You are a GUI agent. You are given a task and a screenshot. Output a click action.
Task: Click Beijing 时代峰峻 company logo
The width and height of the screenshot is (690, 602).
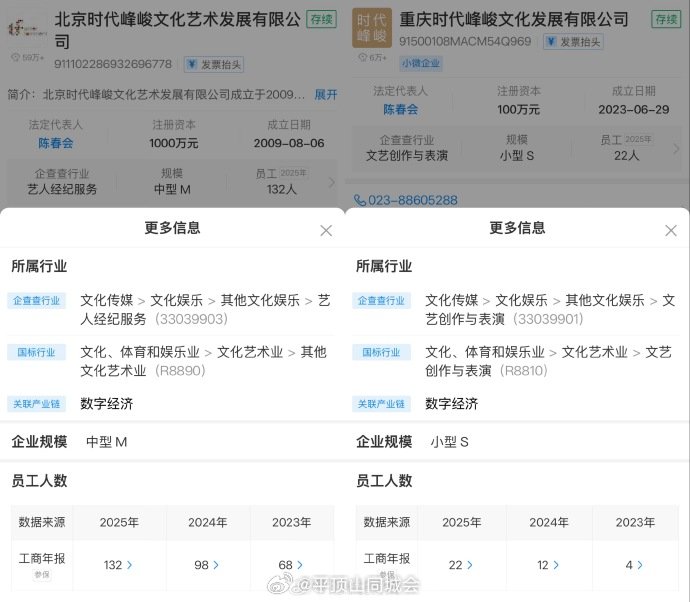(x=27, y=29)
